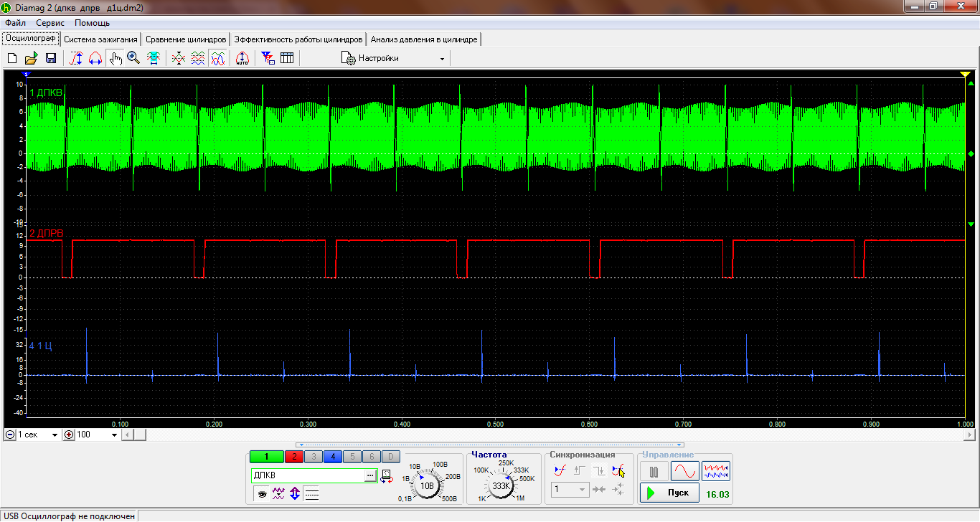The image size is (980, 522).
Task: Click the stacked-waves separate channels icon
Action: click(199, 58)
